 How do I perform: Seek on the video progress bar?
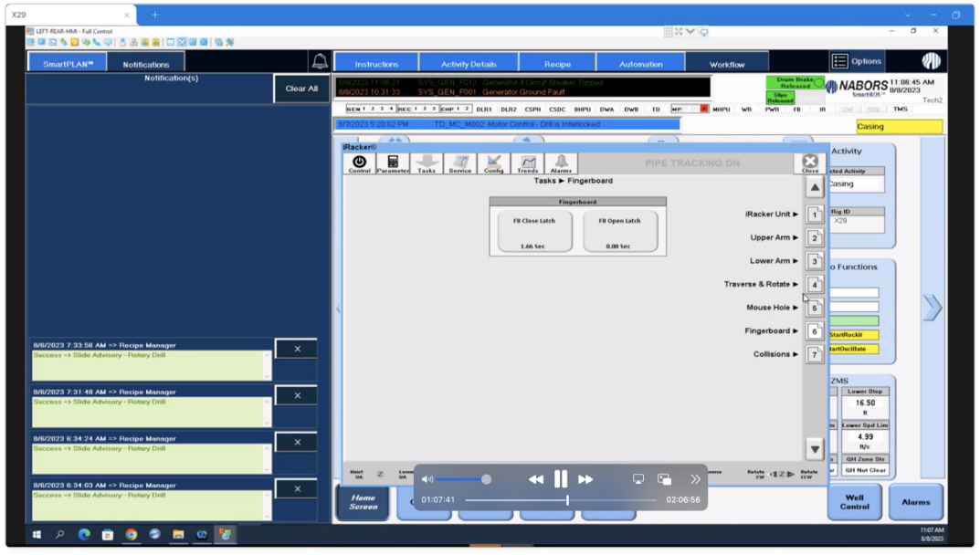pyautogui.click(x=561, y=500)
